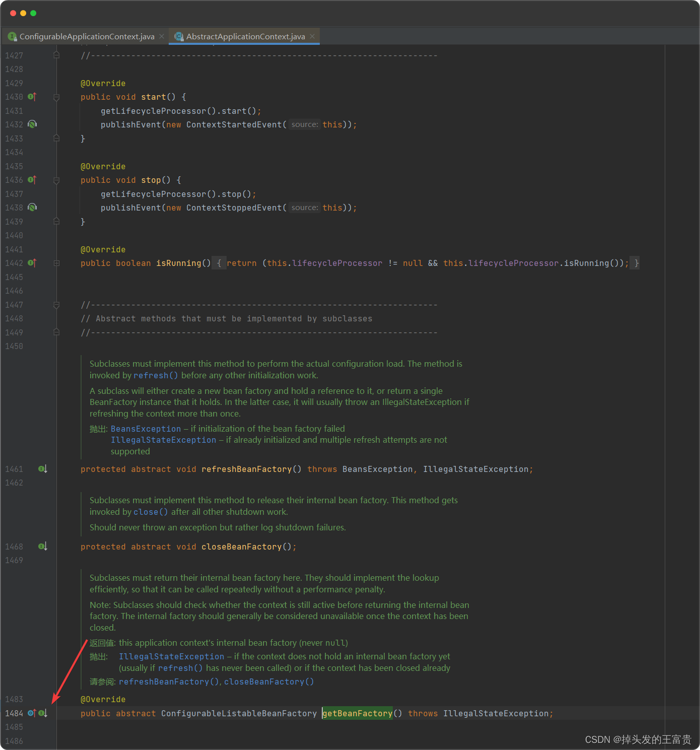Click the fold end marker on line 1449

coord(56,332)
